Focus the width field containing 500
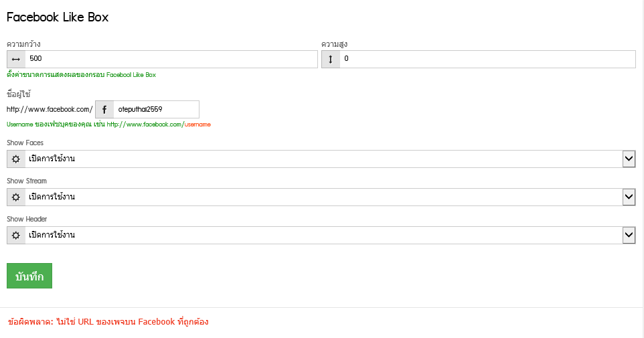The width and height of the screenshot is (644, 338). (171, 59)
